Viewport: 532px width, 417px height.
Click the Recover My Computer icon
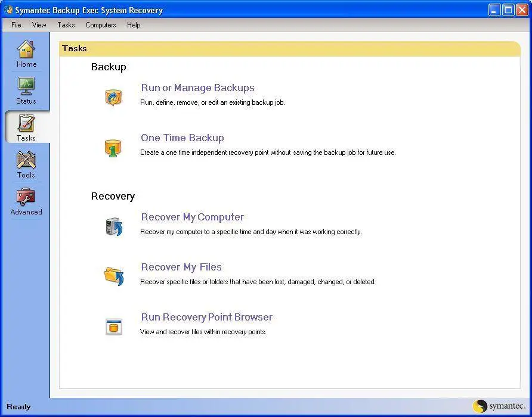tap(114, 227)
